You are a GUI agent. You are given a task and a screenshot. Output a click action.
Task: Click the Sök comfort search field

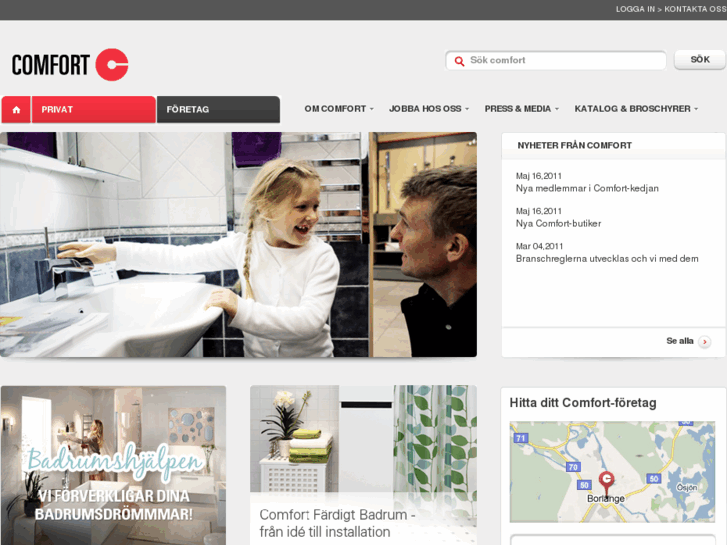tap(556, 60)
